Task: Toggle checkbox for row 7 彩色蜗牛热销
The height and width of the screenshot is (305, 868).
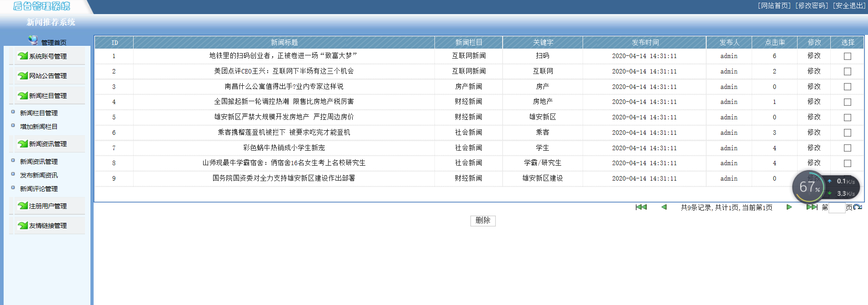Action: click(x=847, y=148)
